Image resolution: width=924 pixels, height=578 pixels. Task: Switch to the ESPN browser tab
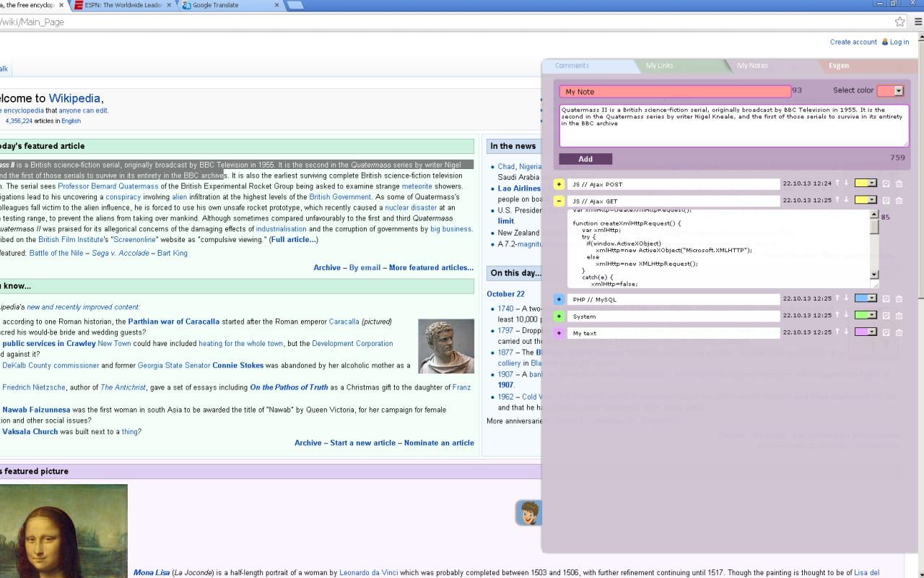[x=123, y=5]
